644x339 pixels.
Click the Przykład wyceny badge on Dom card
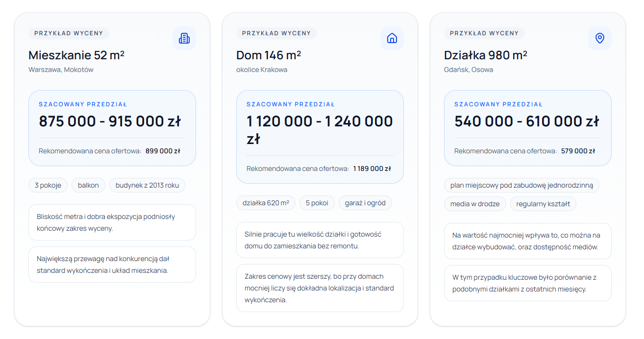(x=276, y=33)
